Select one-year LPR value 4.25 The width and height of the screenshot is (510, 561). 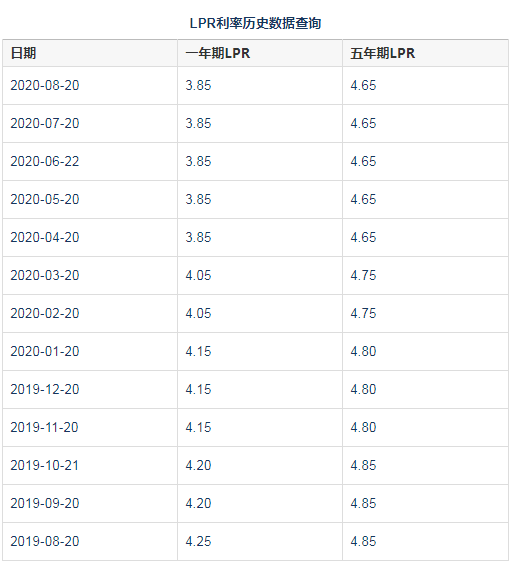198,541
